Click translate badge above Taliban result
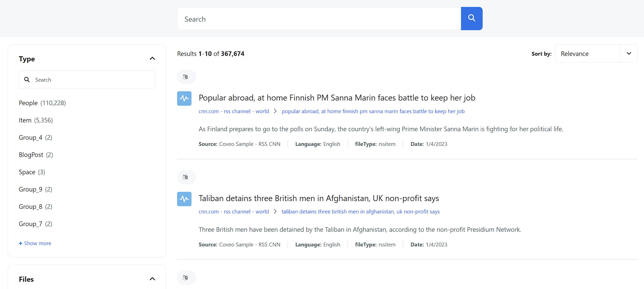Viewport: 644px width, 289px height. (186, 177)
